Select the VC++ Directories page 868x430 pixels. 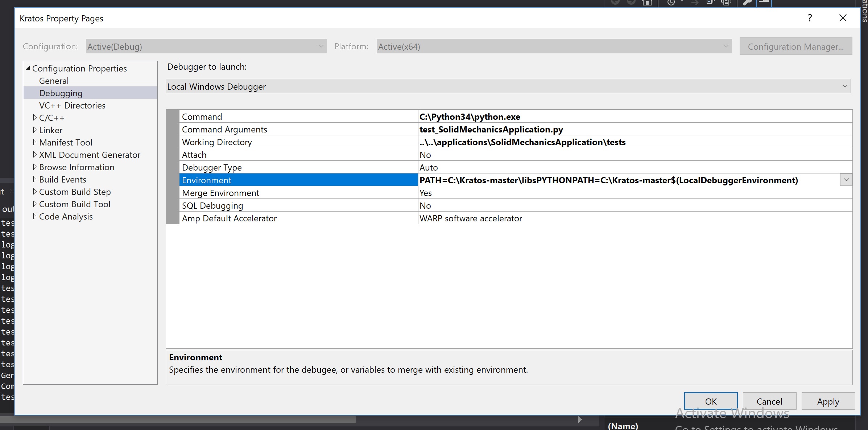tap(72, 105)
